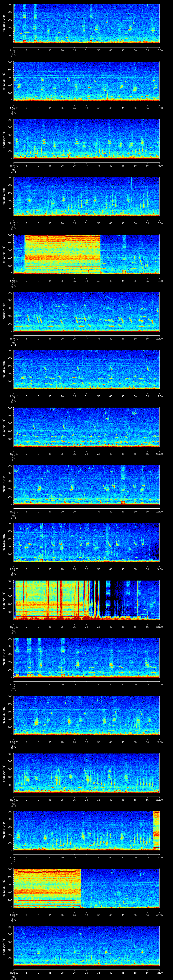This screenshot has width=173, height=980.
Task: Select the 1:30:00 start time label
Action: pos(14,972)
